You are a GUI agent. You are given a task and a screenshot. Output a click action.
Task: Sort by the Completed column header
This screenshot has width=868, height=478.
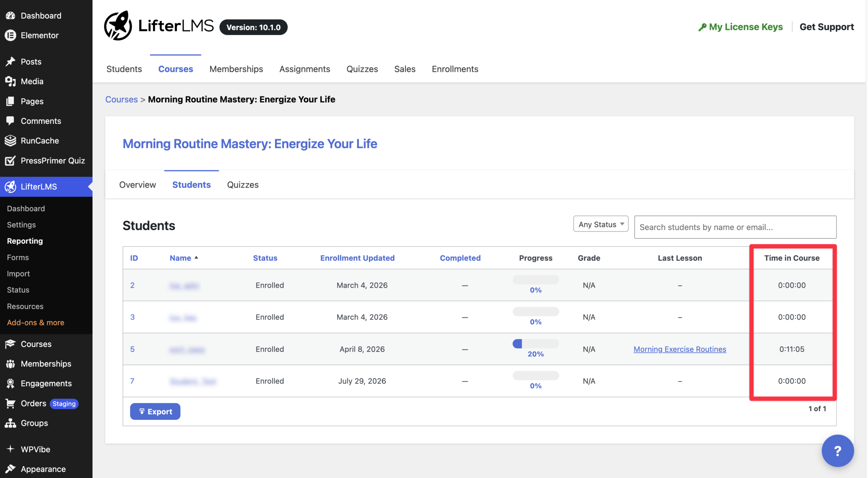click(460, 258)
